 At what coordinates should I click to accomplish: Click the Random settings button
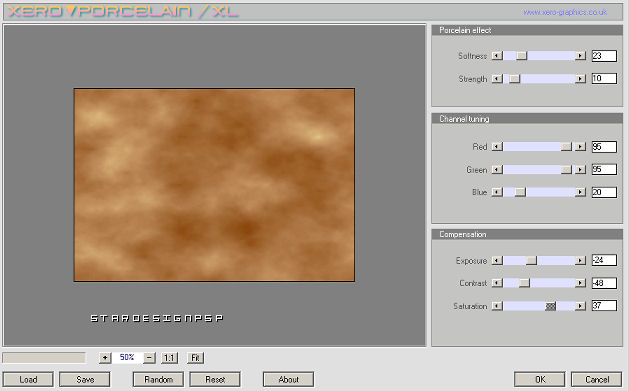tap(158, 379)
